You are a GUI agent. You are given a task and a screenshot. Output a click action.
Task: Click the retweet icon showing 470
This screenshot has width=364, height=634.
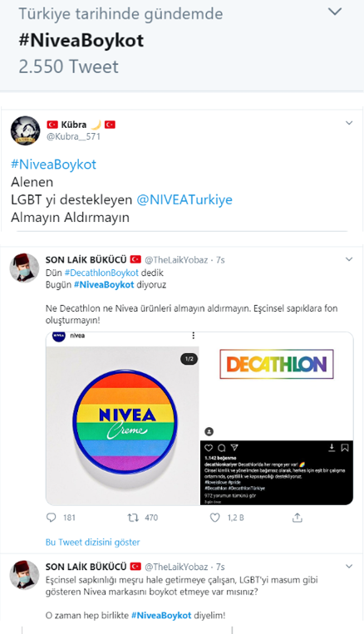pos(133,518)
